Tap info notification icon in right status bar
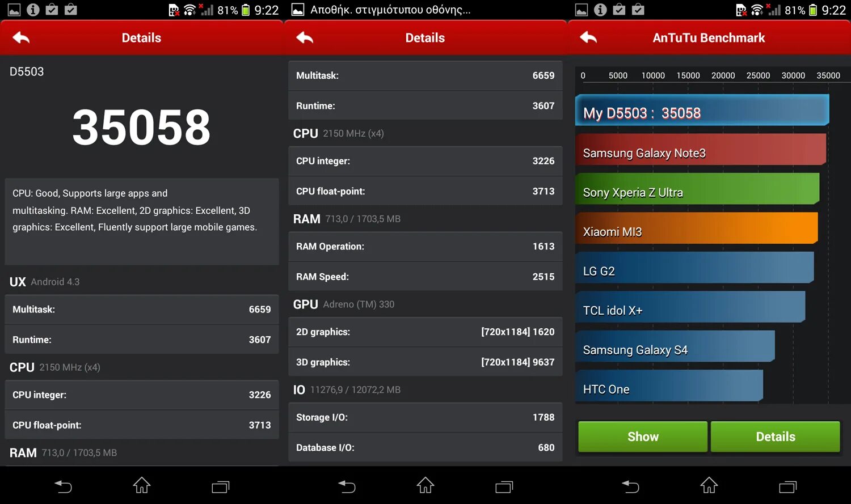851x504 pixels. coord(600,10)
